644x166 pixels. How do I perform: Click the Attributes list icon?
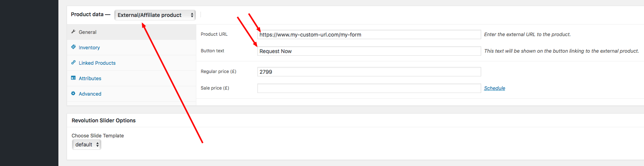point(73,78)
